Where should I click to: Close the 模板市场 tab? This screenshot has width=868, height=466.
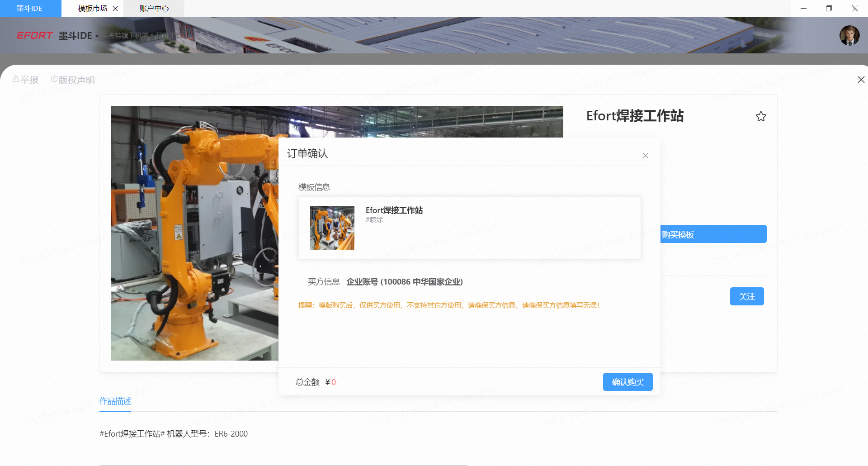pyautogui.click(x=115, y=9)
